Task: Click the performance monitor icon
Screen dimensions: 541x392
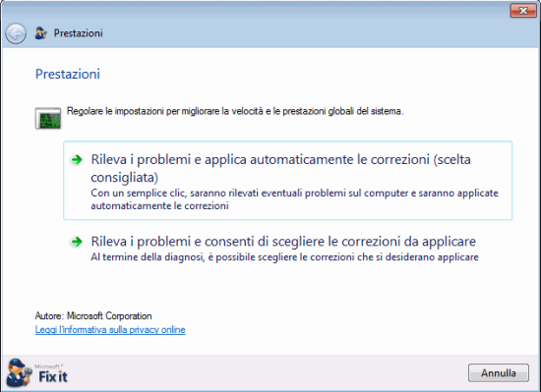Action: coord(48,118)
